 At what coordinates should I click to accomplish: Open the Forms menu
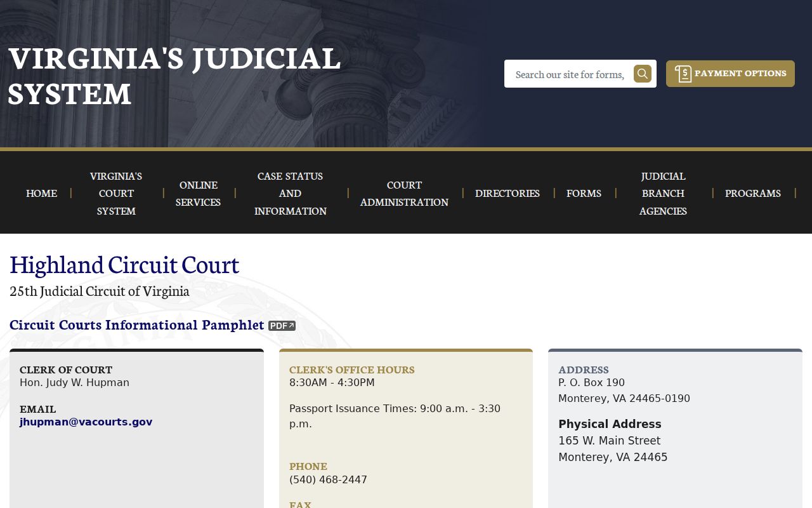[584, 193]
